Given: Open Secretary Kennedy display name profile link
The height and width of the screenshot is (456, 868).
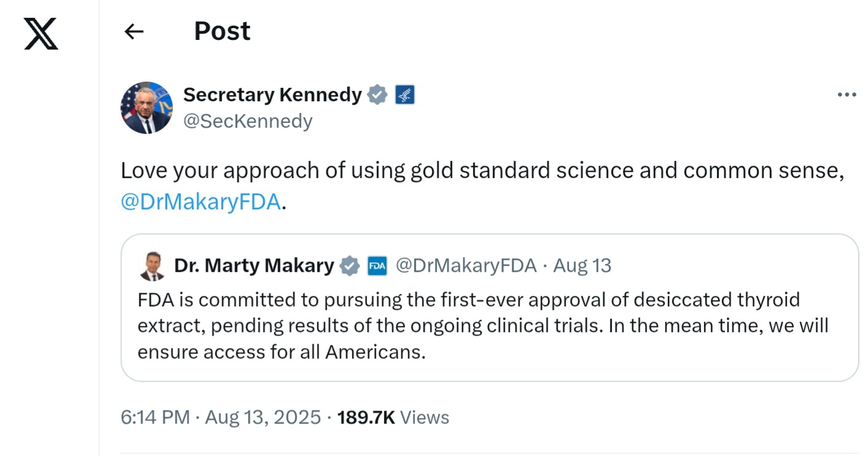Looking at the screenshot, I should (x=272, y=95).
